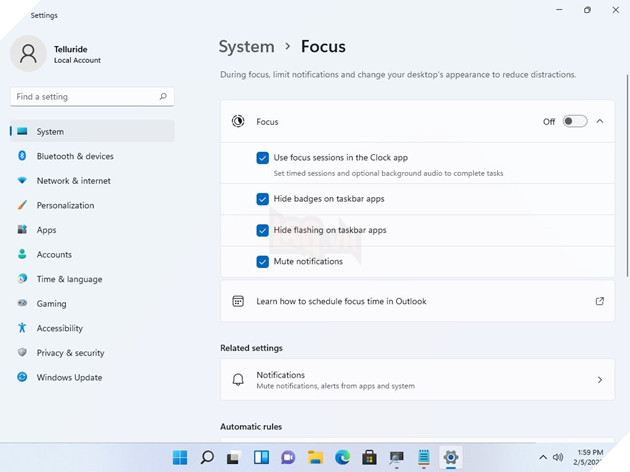This screenshot has width=630, height=472.
Task: Open Task View on taskbar
Action: tap(234, 457)
